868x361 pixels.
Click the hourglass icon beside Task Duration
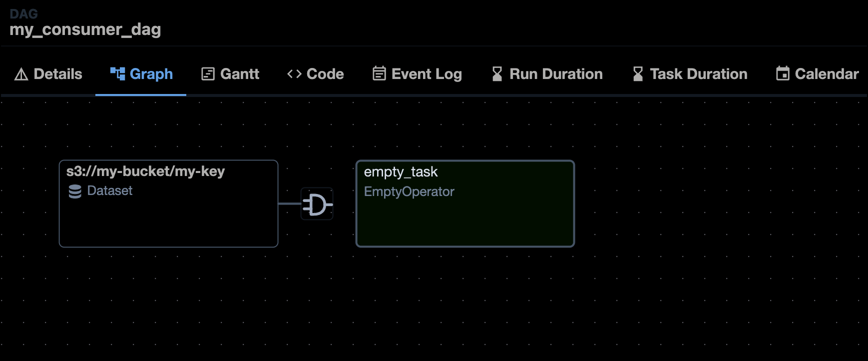tap(638, 74)
